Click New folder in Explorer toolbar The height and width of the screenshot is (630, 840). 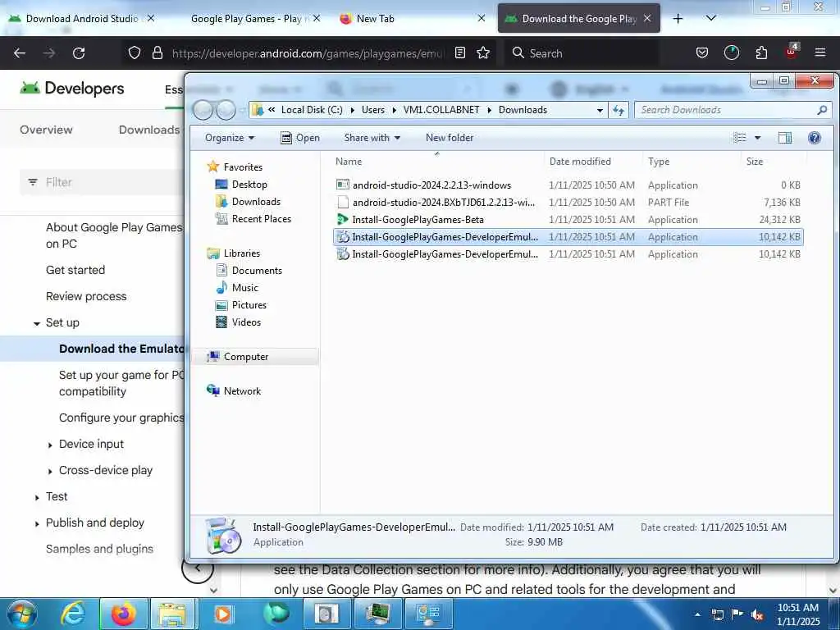[450, 138]
